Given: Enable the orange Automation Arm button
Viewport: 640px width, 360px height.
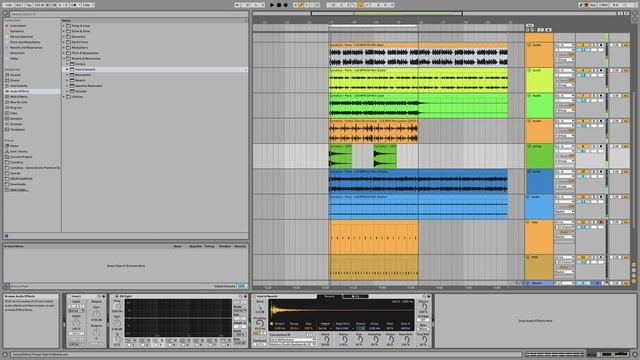Looking at the screenshot, I should tap(302, 5).
